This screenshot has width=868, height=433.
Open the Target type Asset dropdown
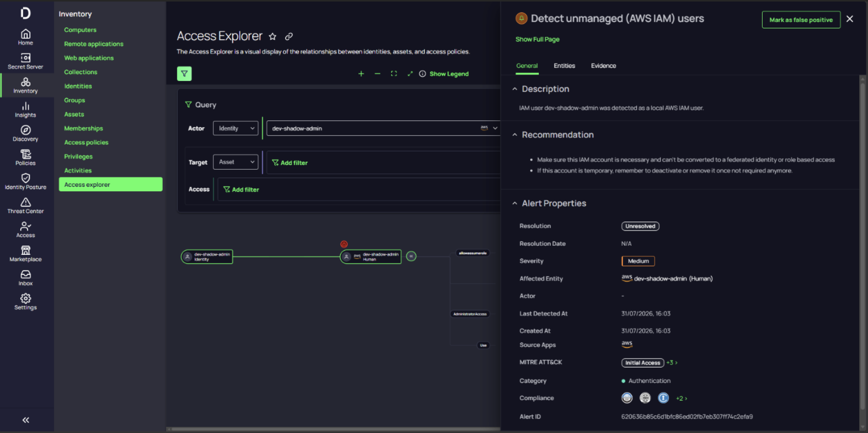236,162
